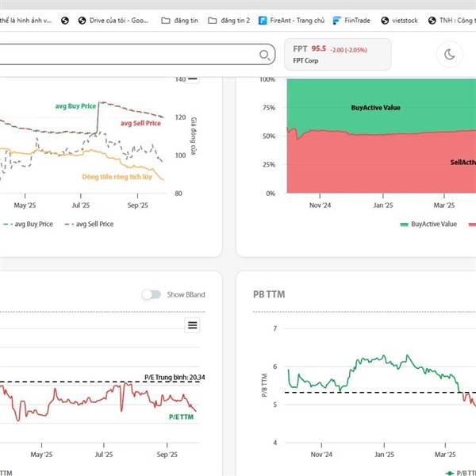Viewport: 476px width, 476px height.
Task: Click the search magnifier icon
Action: (x=264, y=55)
